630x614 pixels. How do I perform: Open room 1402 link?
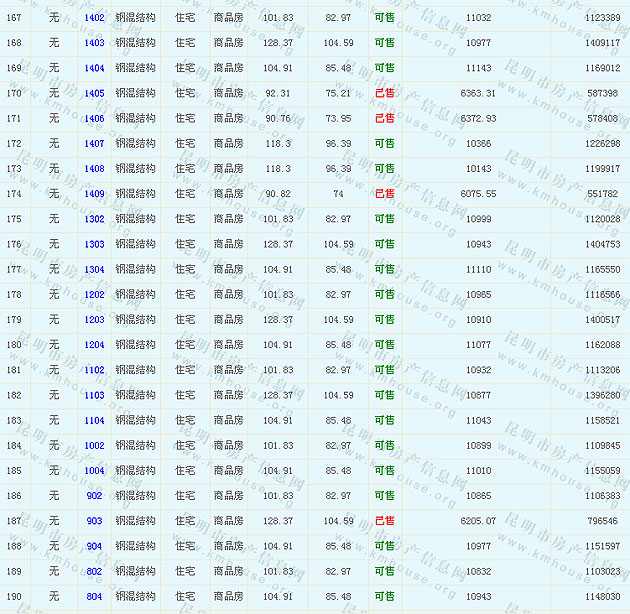(94, 18)
